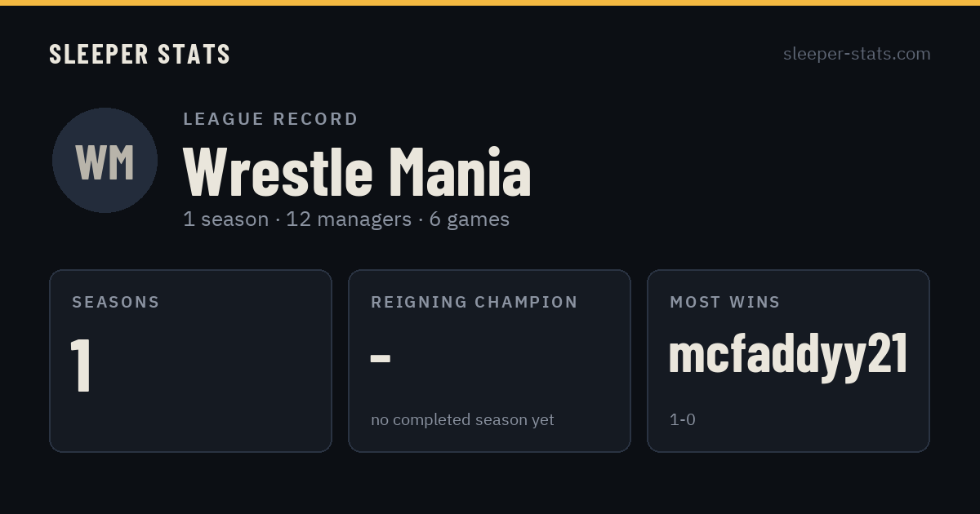Click the champion dash placeholder
The width and height of the screenshot is (980, 514).
pos(381,357)
